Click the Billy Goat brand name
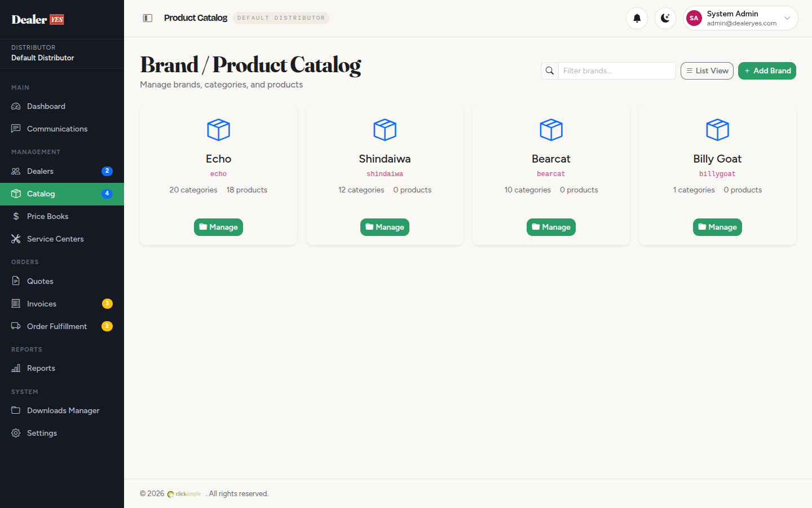Screen dimensions: 812x508 [x=718, y=159]
